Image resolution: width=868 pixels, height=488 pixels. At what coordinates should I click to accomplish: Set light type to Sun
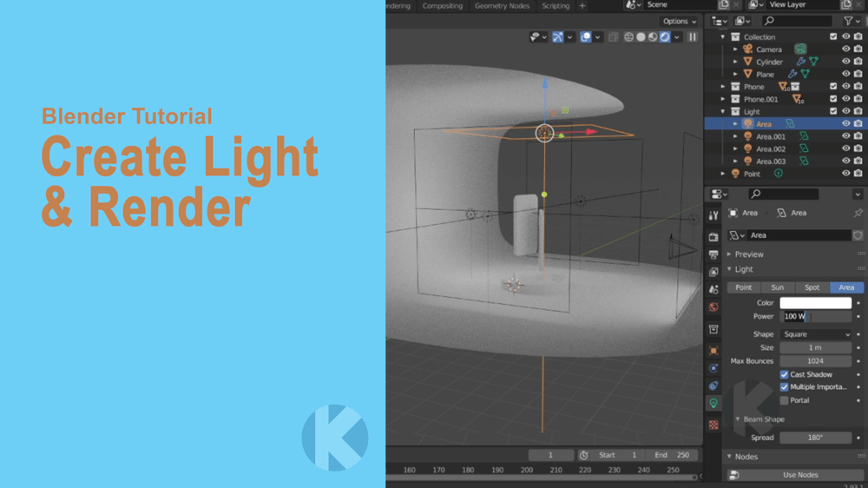pos(777,287)
